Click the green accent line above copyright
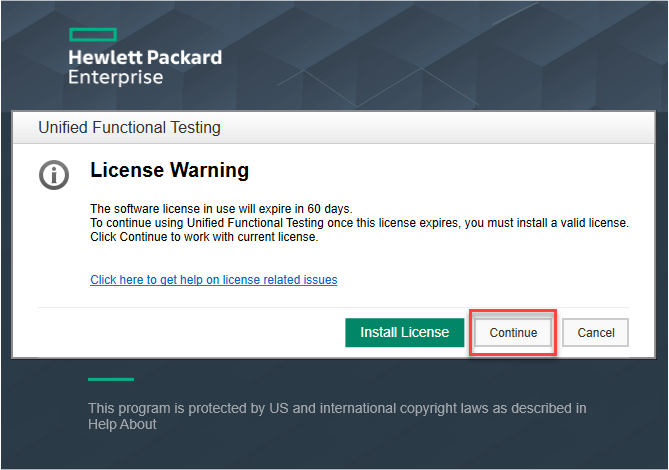 (x=110, y=379)
